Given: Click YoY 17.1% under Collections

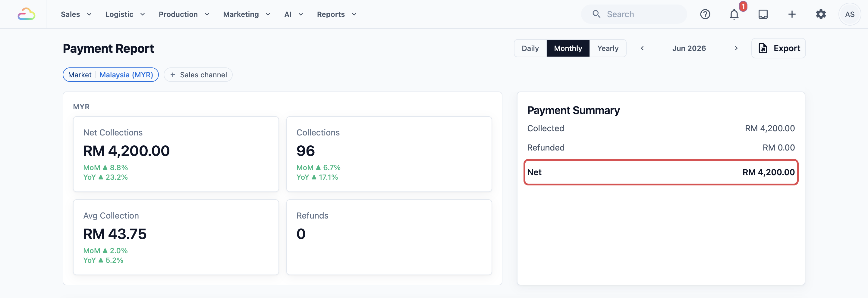Looking at the screenshot, I should [x=317, y=177].
